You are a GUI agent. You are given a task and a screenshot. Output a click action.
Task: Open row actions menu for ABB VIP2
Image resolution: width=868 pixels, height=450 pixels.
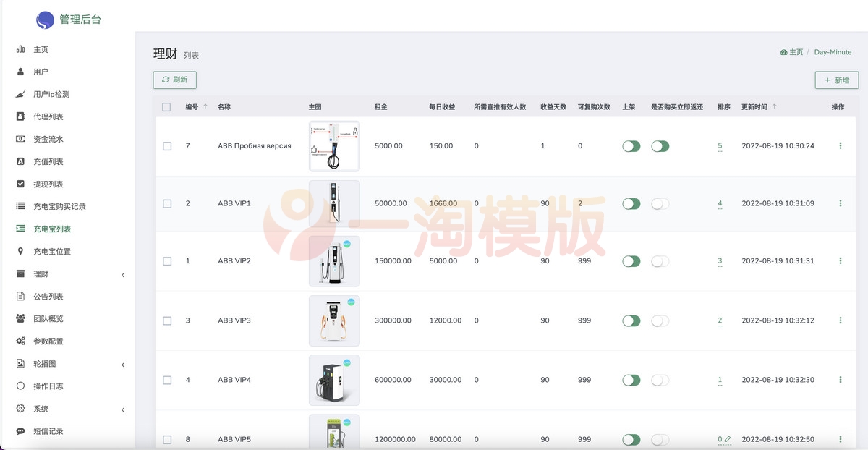[841, 261]
